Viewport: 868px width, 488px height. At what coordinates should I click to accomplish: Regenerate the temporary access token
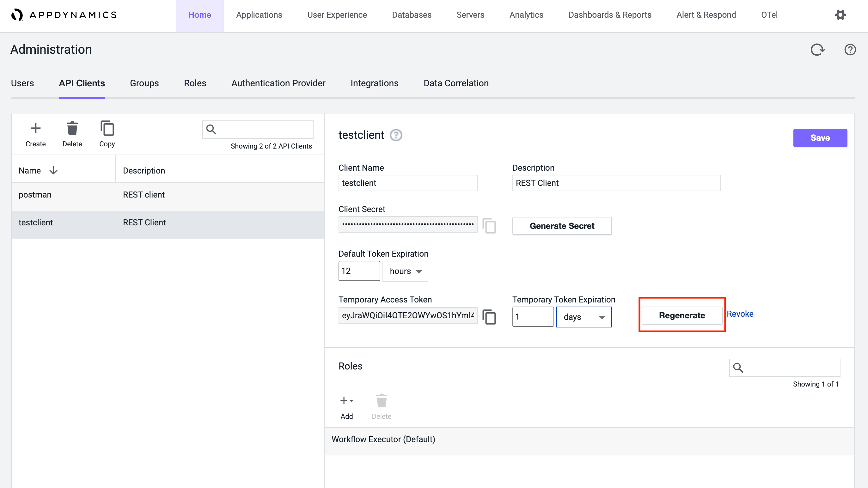pos(682,315)
